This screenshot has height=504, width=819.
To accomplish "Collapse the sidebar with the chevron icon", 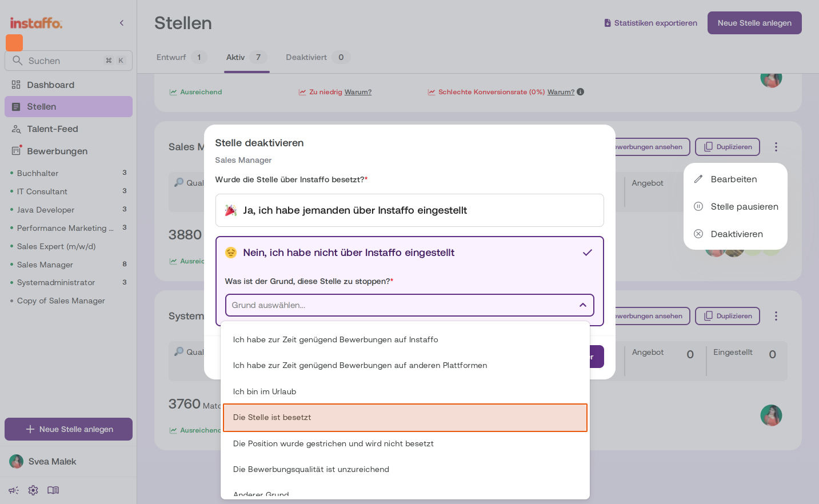I will (122, 23).
